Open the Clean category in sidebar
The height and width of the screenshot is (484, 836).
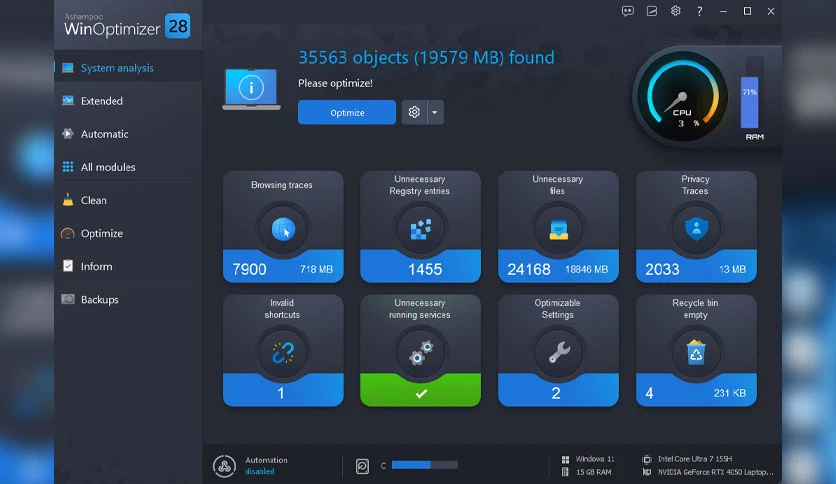point(128,200)
